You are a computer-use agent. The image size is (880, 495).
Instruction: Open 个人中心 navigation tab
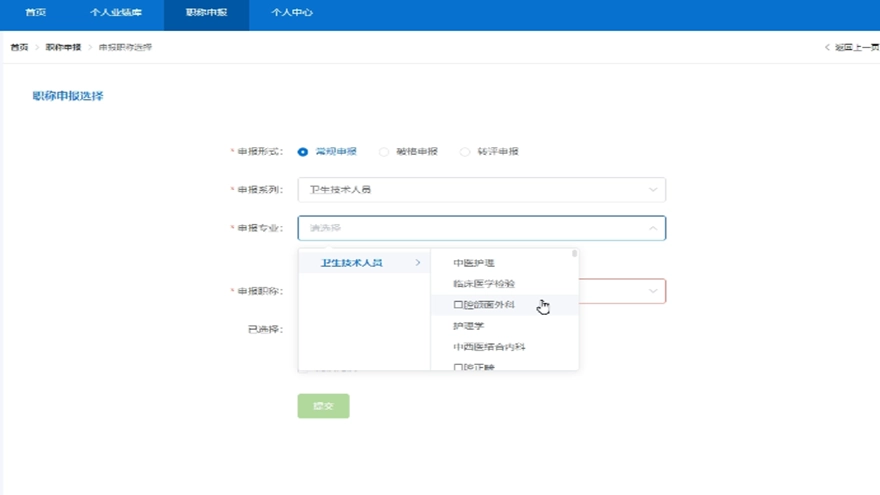(x=292, y=13)
